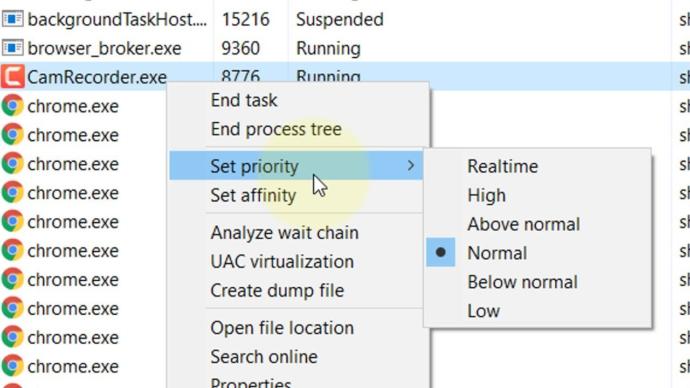690x388 pixels.
Task: Select the Normal priority radio option
Action: coord(440,253)
